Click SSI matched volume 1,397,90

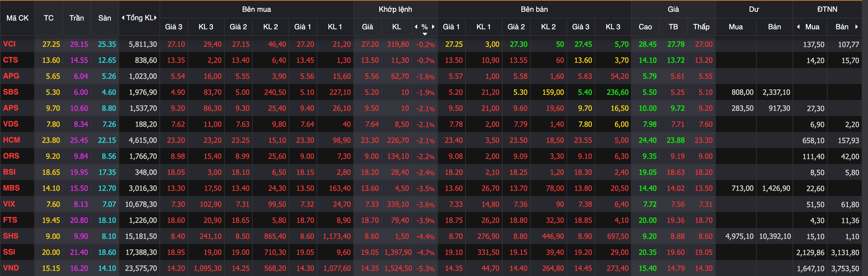pos(398,252)
